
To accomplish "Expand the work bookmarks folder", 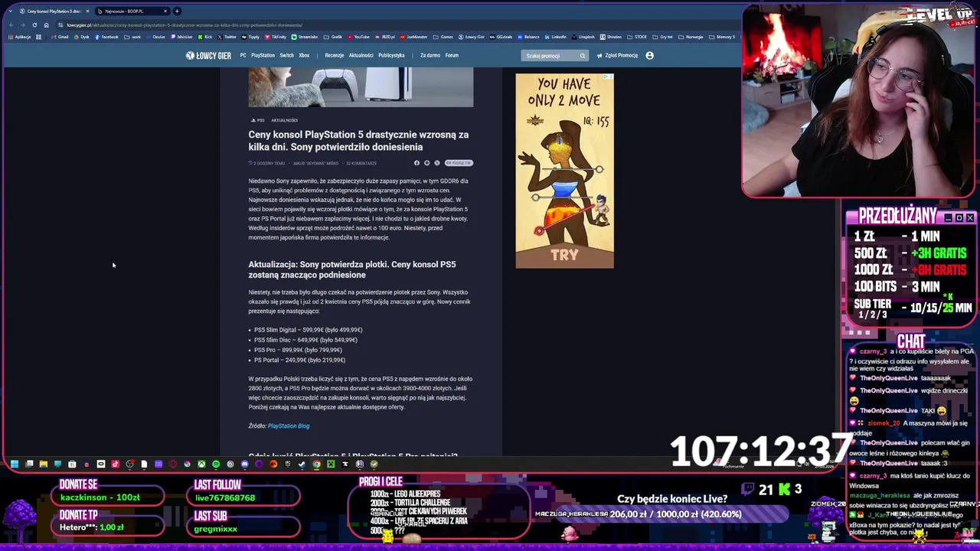I will 132,37.
